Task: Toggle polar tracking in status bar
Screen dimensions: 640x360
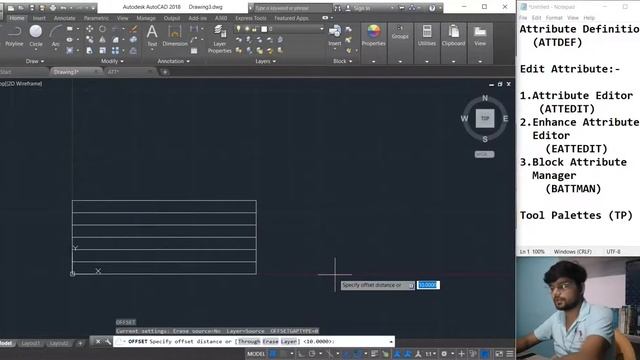Action: [312, 354]
